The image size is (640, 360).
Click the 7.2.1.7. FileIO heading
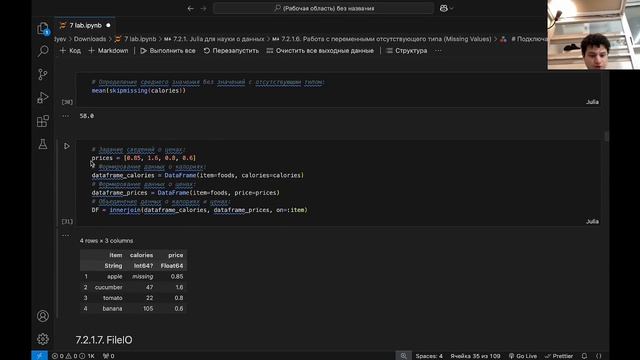pos(104,340)
